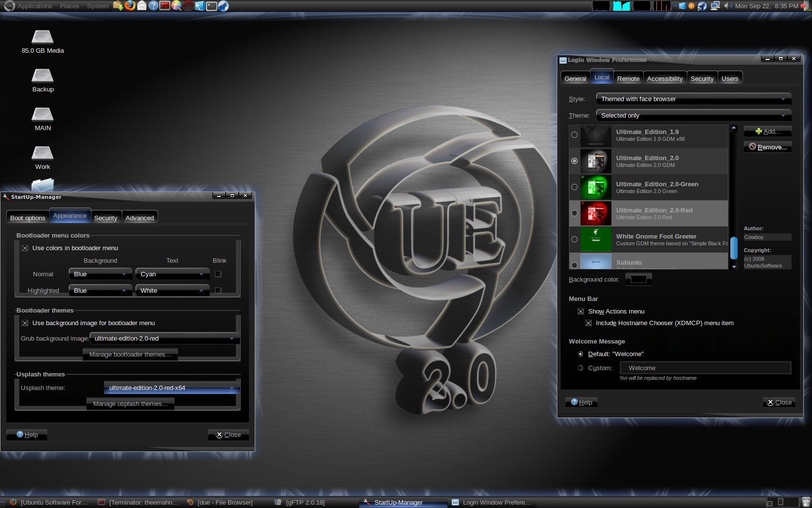Open the trash icon in bottom panel
This screenshot has width=812, height=508.
805,502
